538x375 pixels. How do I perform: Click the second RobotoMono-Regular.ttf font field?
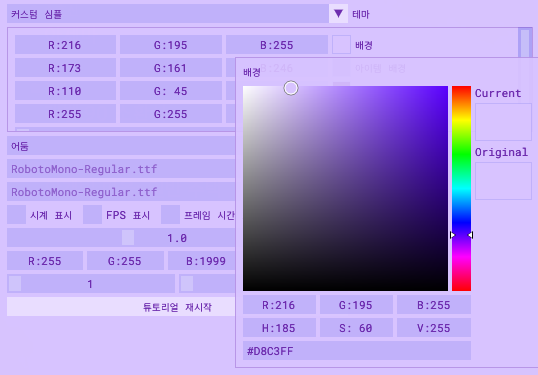(121, 191)
